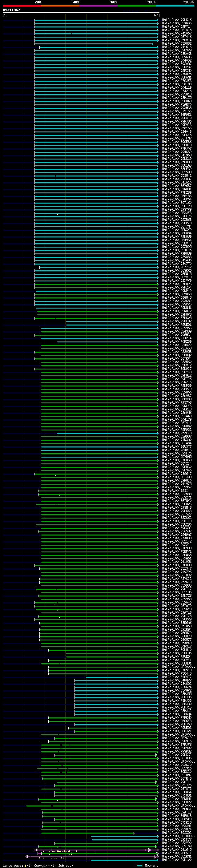Viewport: 197px width, 868px height.
Task: Open hit UniRef100_Q9LKJ6
Action: pos(177,20)
